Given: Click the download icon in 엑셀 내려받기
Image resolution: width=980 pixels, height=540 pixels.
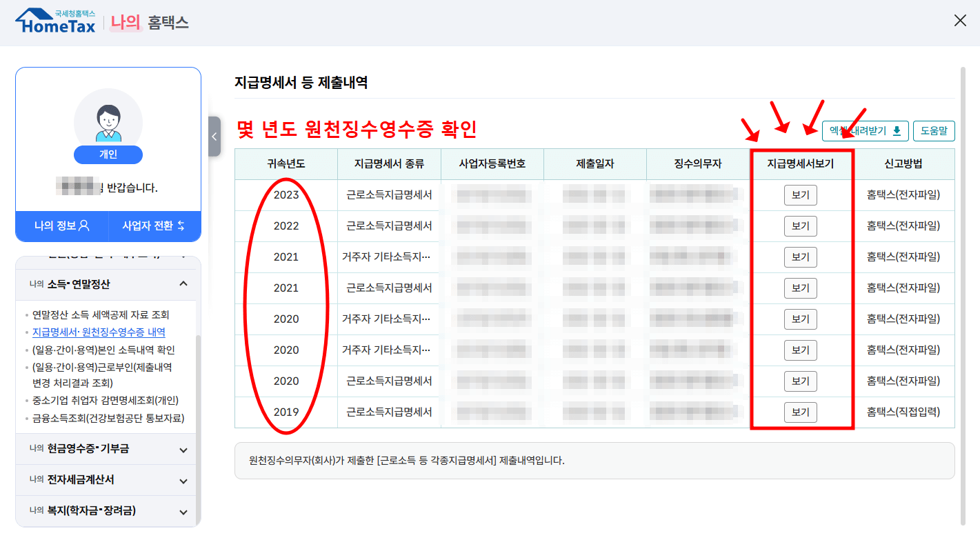Looking at the screenshot, I should [897, 130].
